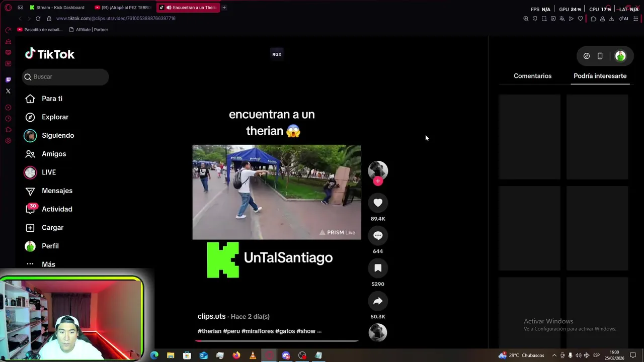The width and height of the screenshot is (644, 362).
Task: Click the RGX badge above the video
Action: [277, 54]
